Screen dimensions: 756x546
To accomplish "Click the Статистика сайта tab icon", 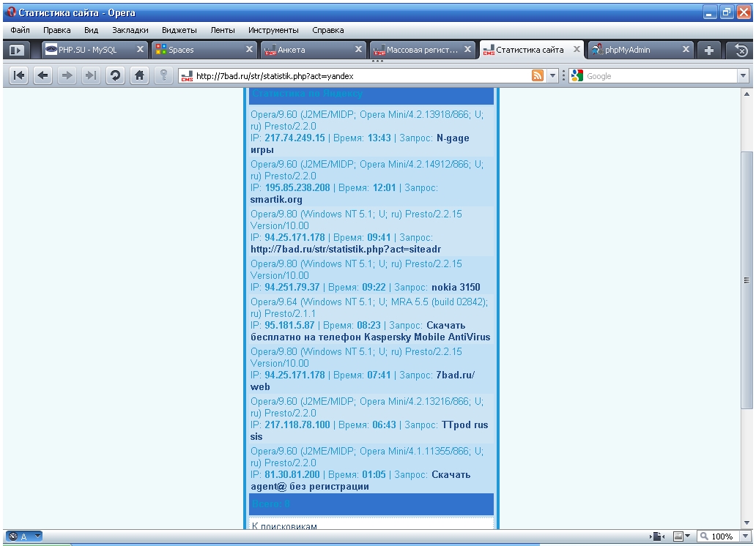I will (x=489, y=50).
